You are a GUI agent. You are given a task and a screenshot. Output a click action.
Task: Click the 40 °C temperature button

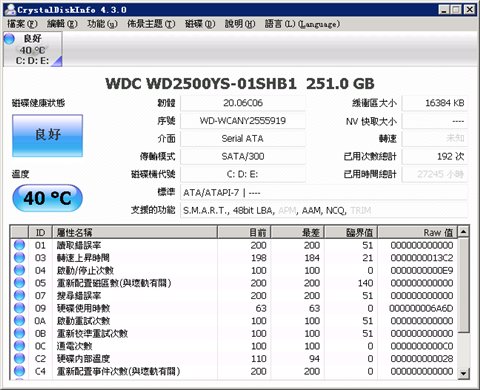click(47, 198)
